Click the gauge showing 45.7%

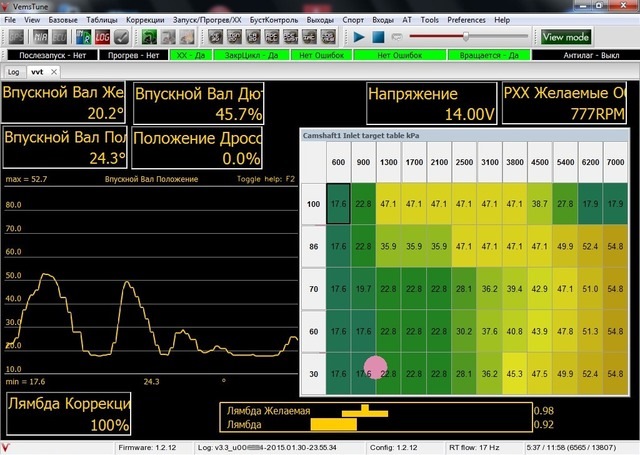tap(198, 103)
